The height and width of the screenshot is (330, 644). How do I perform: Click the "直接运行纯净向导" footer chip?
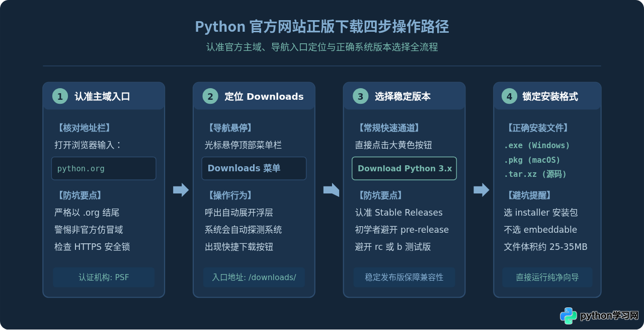click(547, 277)
